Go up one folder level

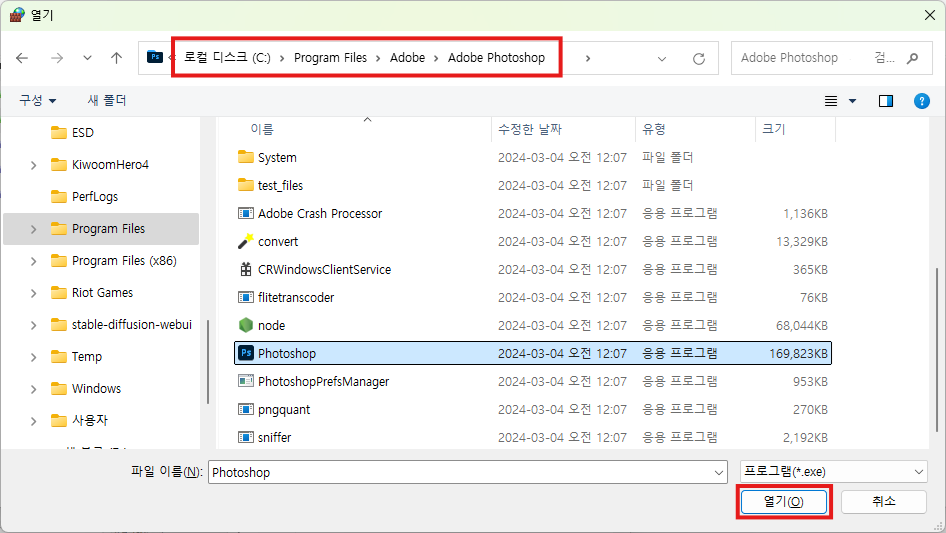point(116,58)
